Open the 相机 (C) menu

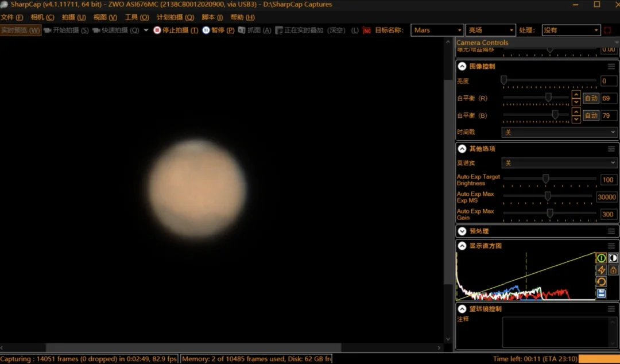click(x=42, y=17)
